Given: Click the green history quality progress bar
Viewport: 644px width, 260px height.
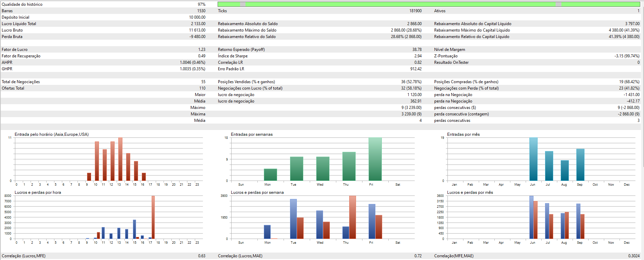Looking at the screenshot, I should click(x=429, y=4).
